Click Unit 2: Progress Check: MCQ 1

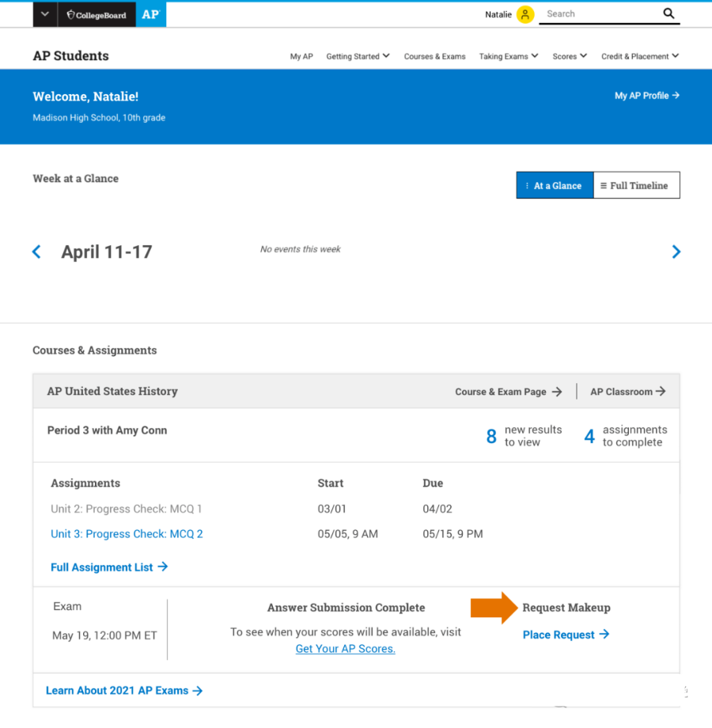pyautogui.click(x=127, y=509)
